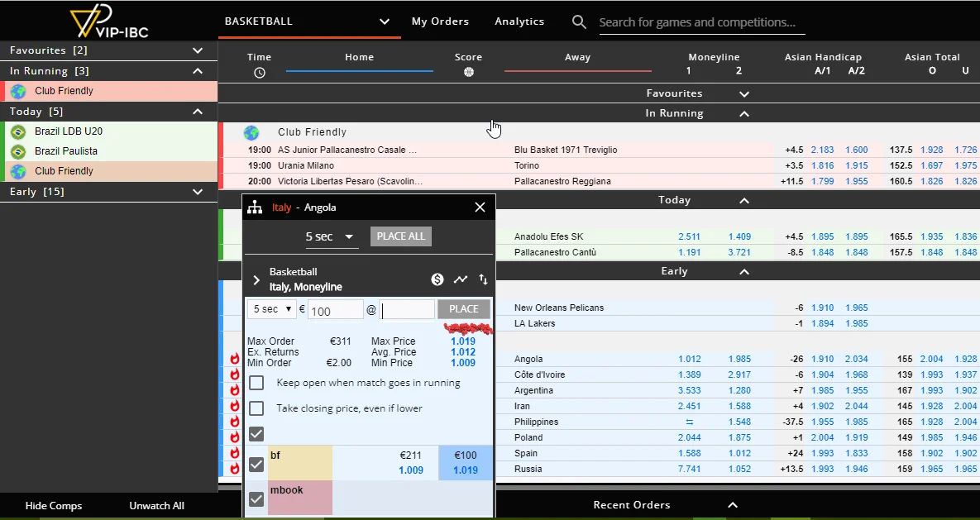This screenshot has height=520, width=980.
Task: Open the 5 sec dropdown beside Place All
Action: pos(331,237)
